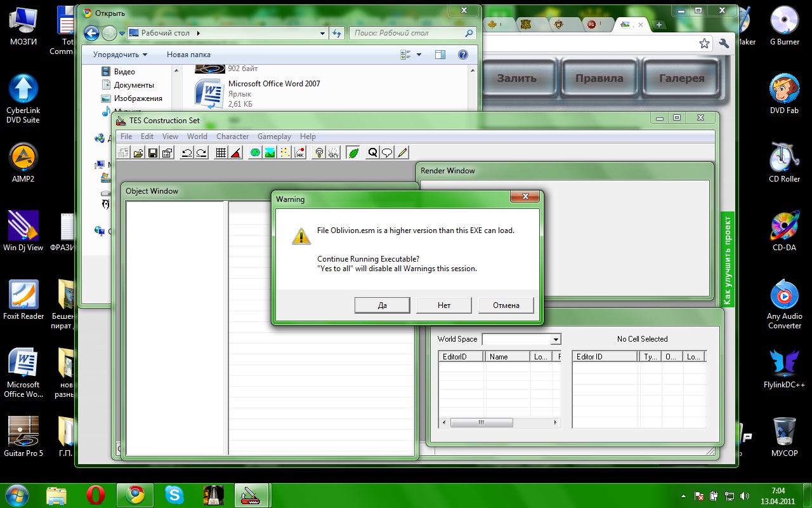812x508 pixels.
Task: Expand the World Space dropdown
Action: coord(556,340)
